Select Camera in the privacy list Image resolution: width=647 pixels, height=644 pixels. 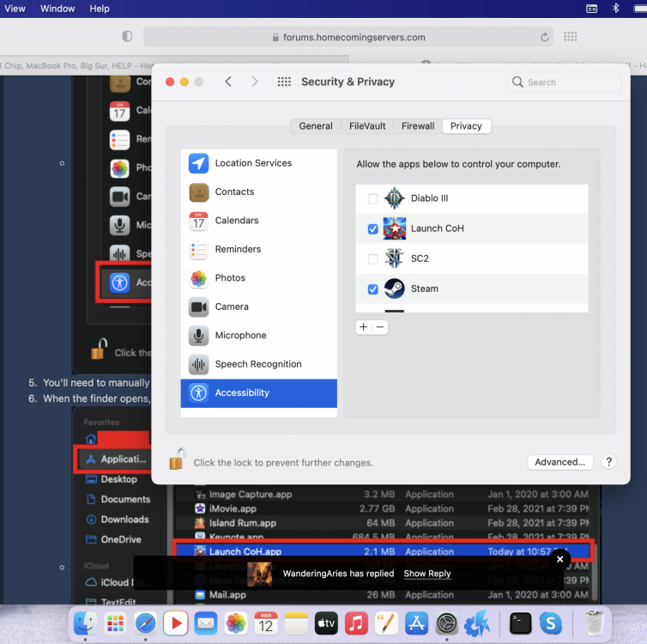232,307
